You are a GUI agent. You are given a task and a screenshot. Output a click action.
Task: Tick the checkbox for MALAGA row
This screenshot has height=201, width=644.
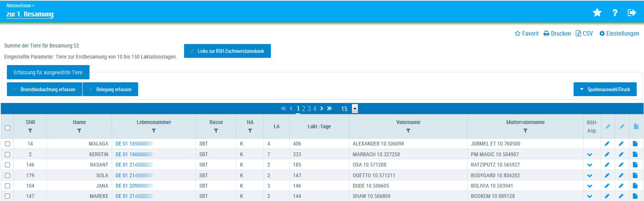pos(7,144)
